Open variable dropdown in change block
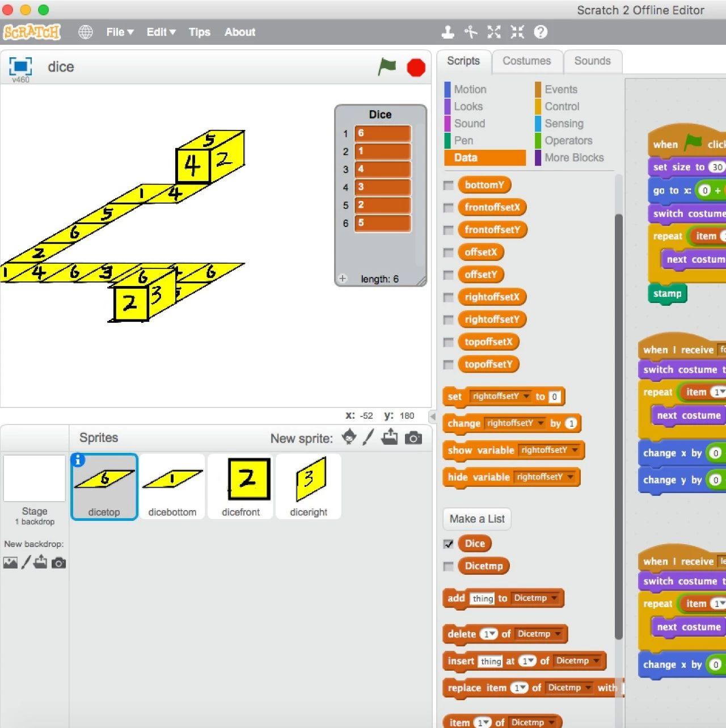 click(x=515, y=423)
